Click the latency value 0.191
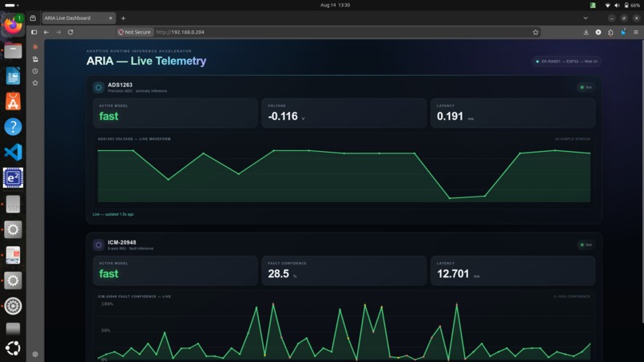 click(x=450, y=117)
